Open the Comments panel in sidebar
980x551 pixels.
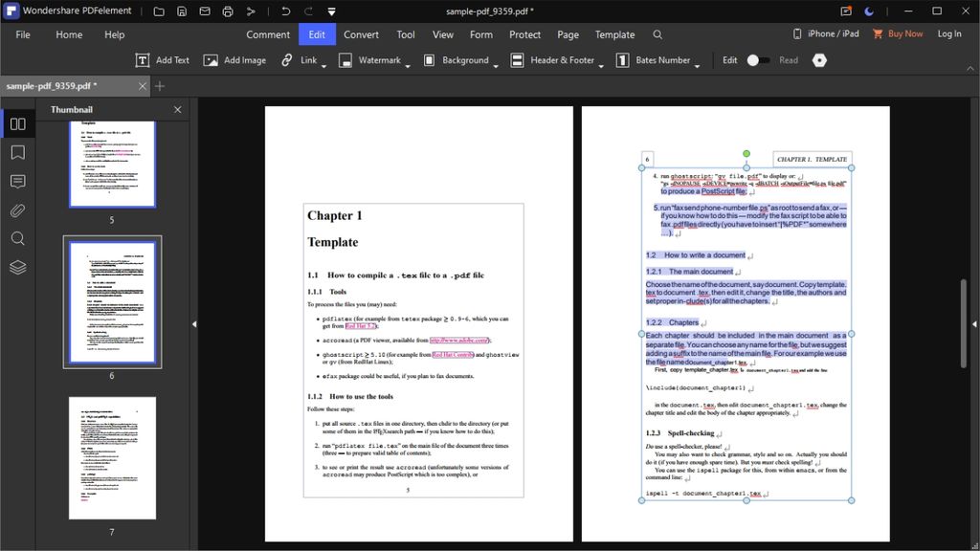(17, 182)
